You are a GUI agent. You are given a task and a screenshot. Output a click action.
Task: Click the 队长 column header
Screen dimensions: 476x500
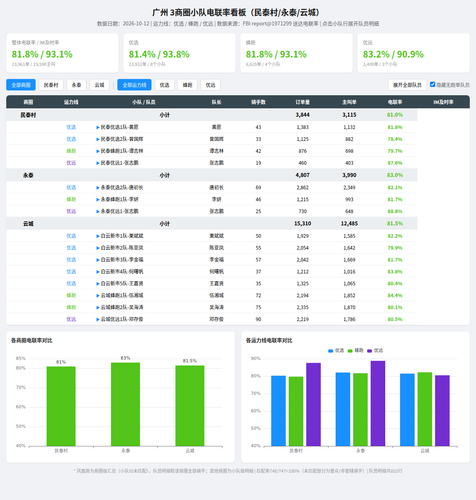pyautogui.click(x=216, y=102)
